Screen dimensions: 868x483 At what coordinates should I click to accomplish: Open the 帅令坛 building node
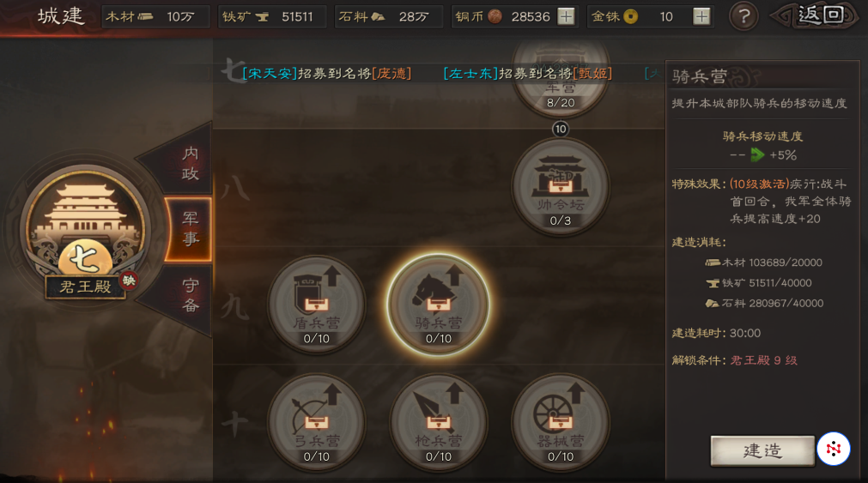(x=561, y=186)
